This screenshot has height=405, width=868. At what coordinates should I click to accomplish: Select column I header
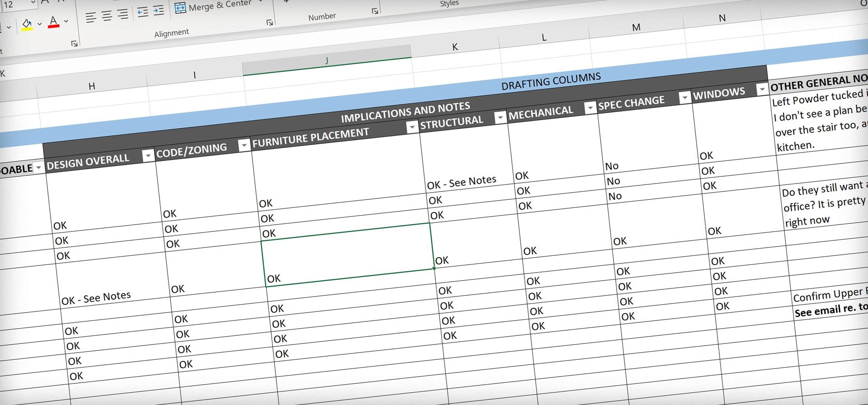tap(195, 75)
